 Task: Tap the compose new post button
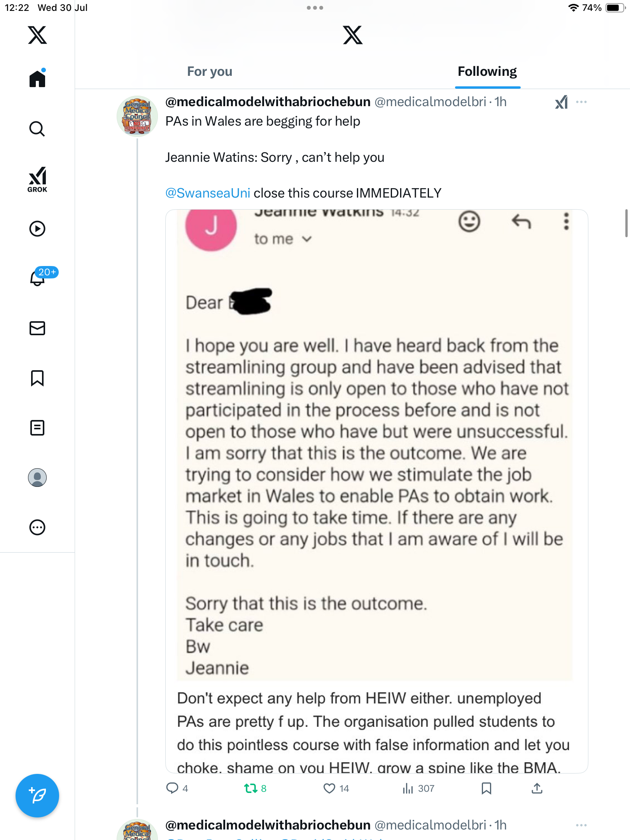(x=37, y=796)
